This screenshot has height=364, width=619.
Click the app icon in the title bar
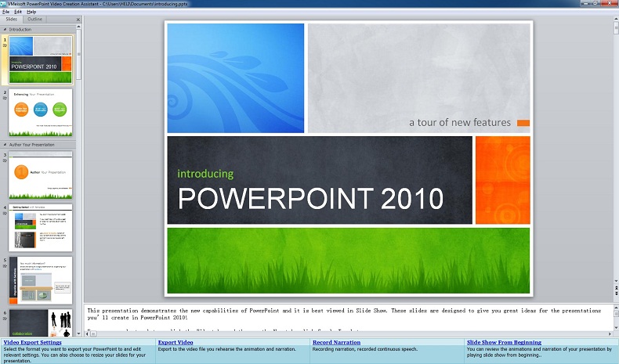pos(4,4)
